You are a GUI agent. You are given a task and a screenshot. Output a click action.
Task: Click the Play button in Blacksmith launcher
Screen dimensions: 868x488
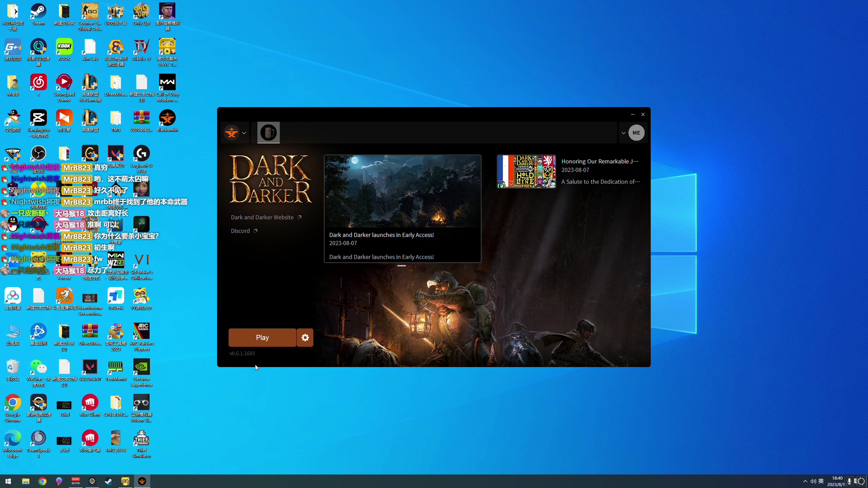point(262,338)
